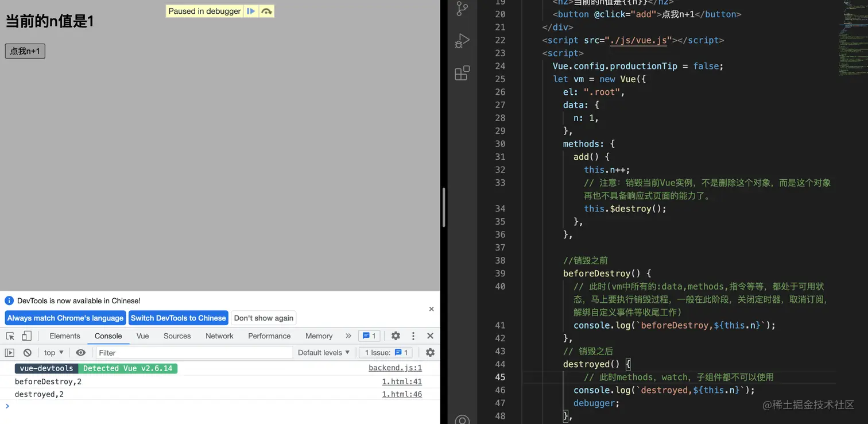Viewport: 868px width, 424px height.
Task: Place cursor on this.n++; line
Action: click(x=607, y=170)
